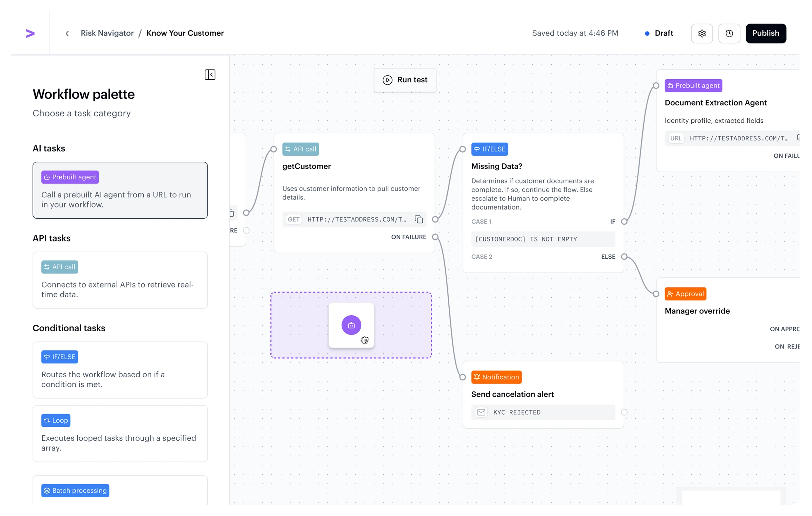Image resolution: width=812 pixels, height=516 pixels.
Task: Click the IF/ELSE tag on Missing Data node
Action: pyautogui.click(x=489, y=149)
